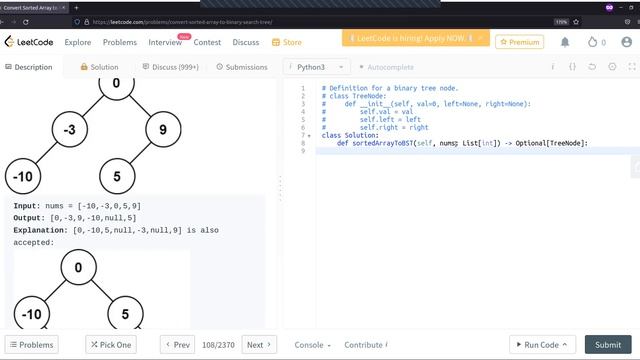Click the tracking protection shield icon

(77, 22)
